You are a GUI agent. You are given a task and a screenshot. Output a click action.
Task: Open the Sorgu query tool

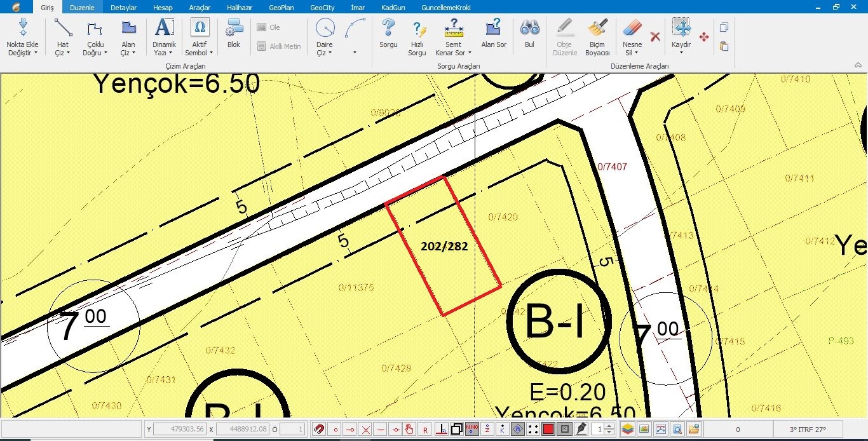point(388,34)
